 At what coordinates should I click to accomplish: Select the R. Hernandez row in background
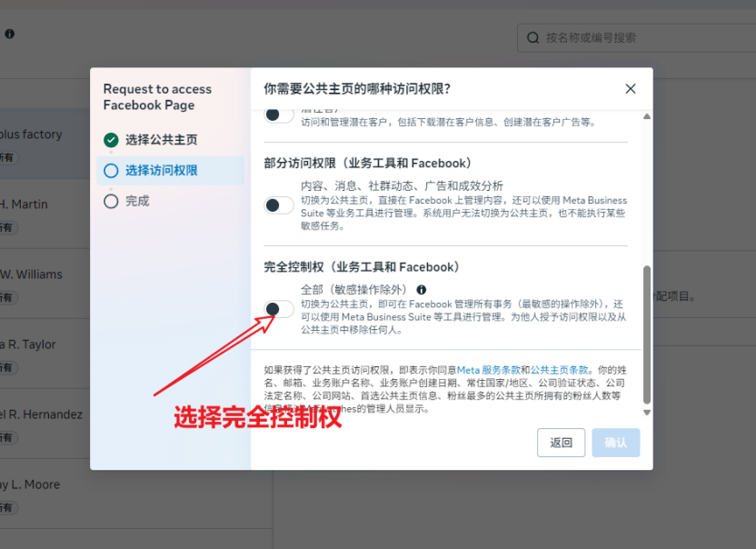(45, 424)
